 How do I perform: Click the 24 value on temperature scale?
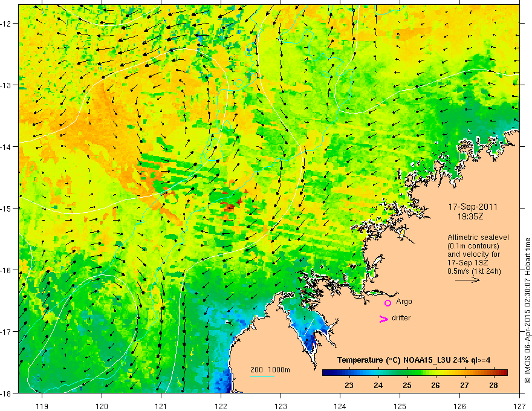tap(378, 385)
